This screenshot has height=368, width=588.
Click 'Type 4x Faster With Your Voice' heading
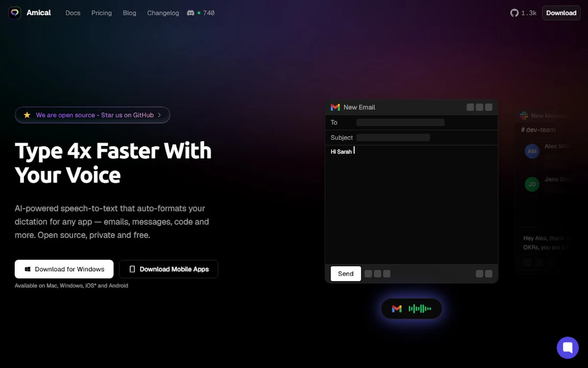click(113, 162)
